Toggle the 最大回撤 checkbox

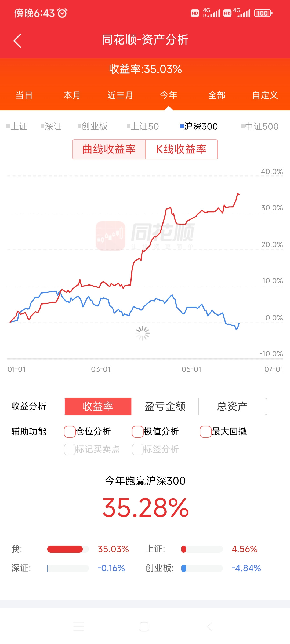[x=205, y=432]
